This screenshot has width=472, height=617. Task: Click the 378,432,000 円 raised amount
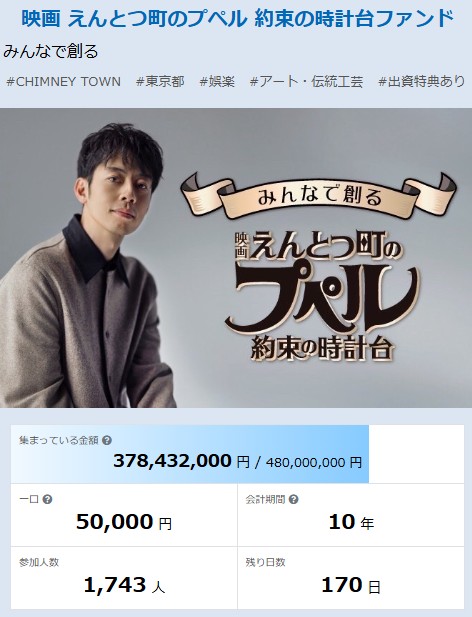181,461
